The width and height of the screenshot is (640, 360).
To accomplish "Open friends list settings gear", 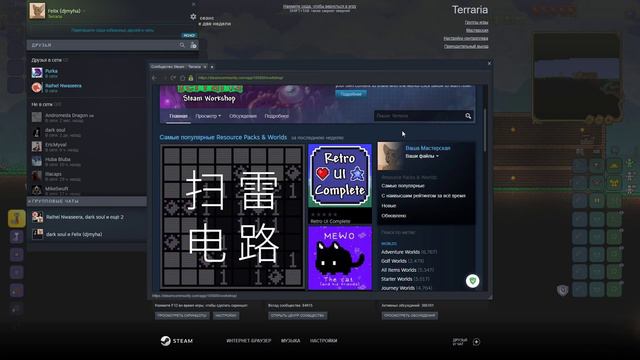I will point(193,17).
